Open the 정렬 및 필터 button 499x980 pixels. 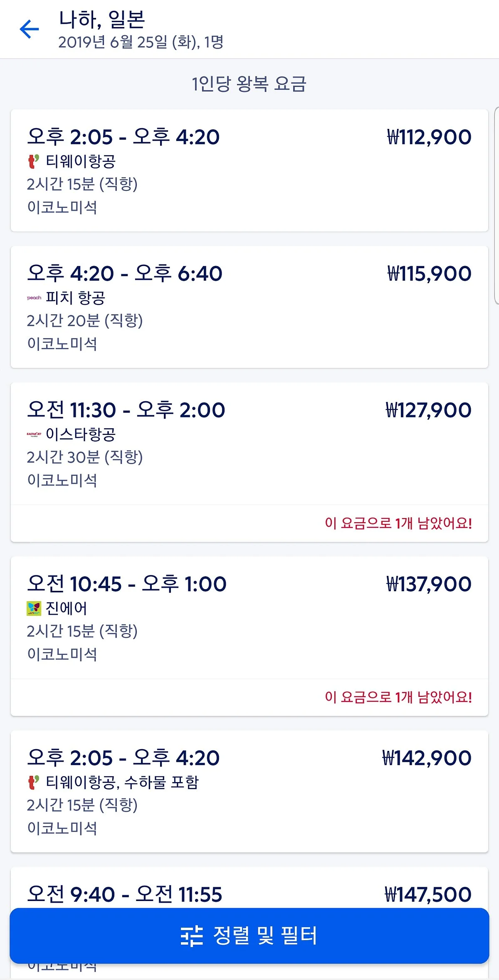[249, 936]
